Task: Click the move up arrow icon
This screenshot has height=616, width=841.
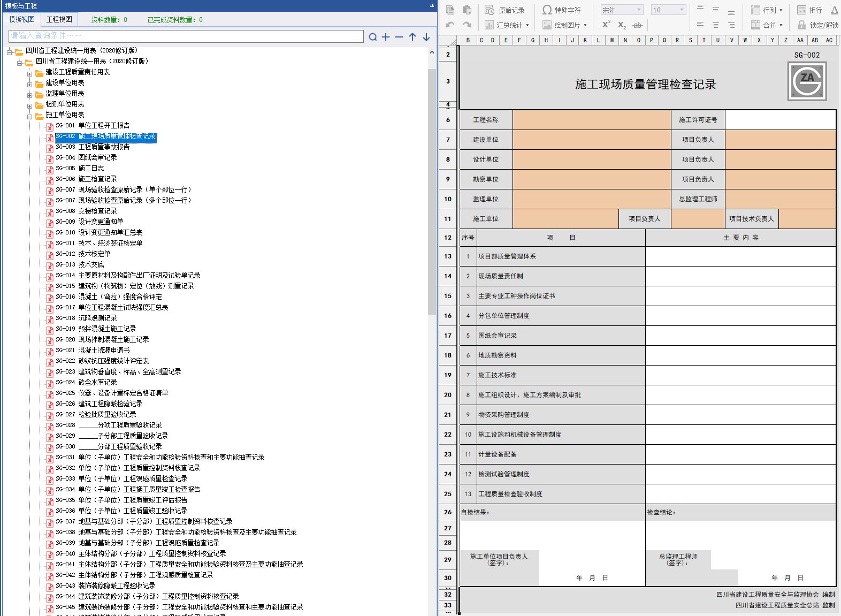Action: 412,37
